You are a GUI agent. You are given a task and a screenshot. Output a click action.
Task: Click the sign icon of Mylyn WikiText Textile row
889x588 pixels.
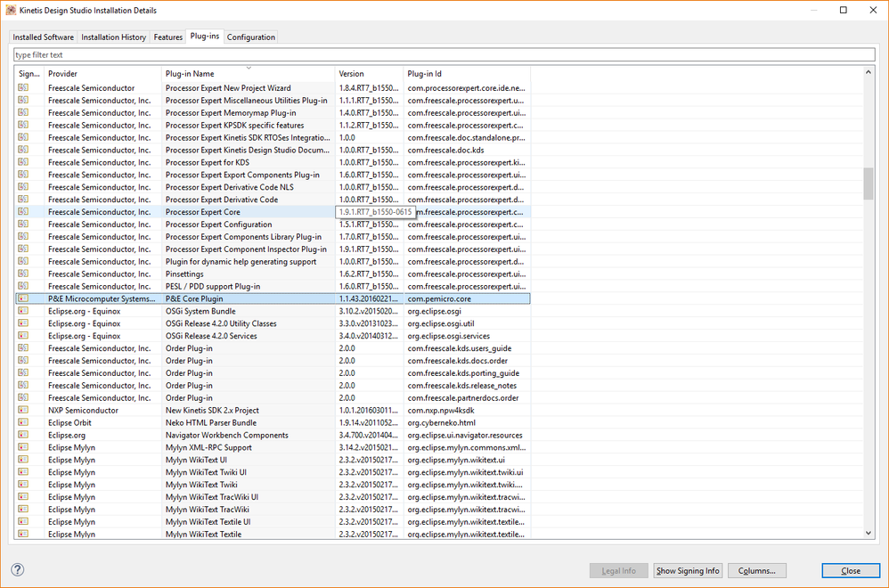point(23,534)
